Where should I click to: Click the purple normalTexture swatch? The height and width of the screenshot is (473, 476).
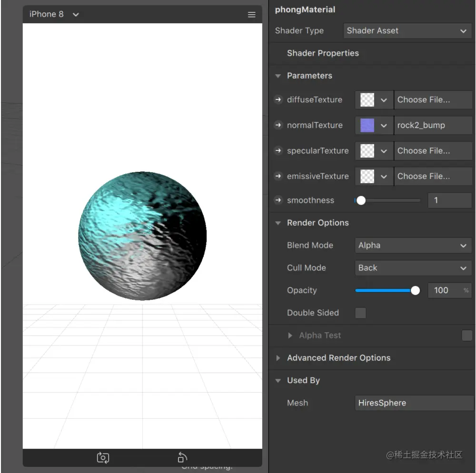coord(367,125)
